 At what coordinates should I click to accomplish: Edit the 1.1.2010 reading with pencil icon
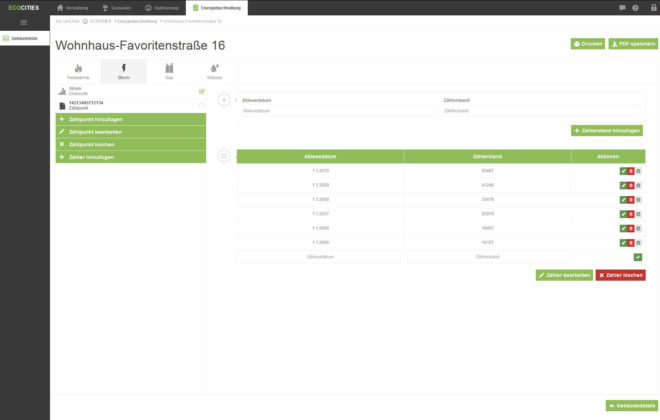623,171
